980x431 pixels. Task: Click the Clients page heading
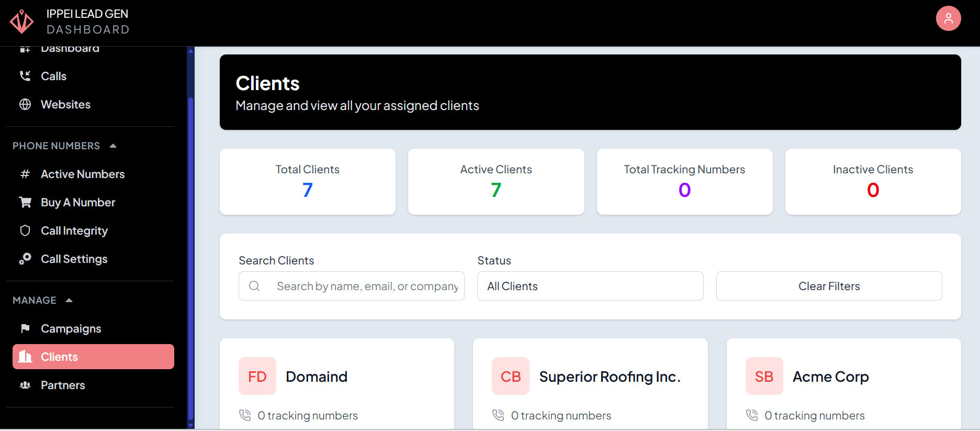[267, 83]
